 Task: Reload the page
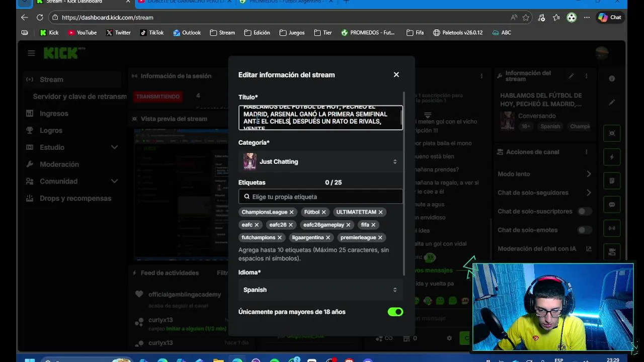point(40,17)
